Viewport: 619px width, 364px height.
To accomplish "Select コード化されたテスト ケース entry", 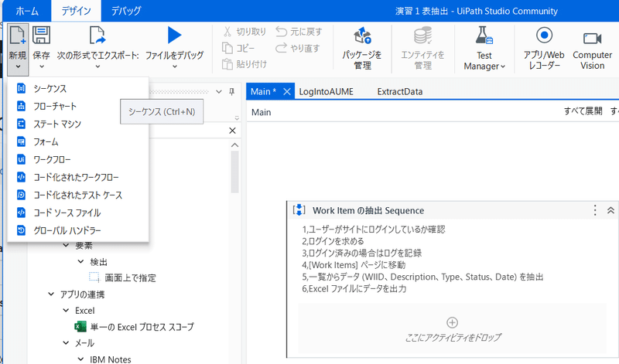I will tap(78, 195).
